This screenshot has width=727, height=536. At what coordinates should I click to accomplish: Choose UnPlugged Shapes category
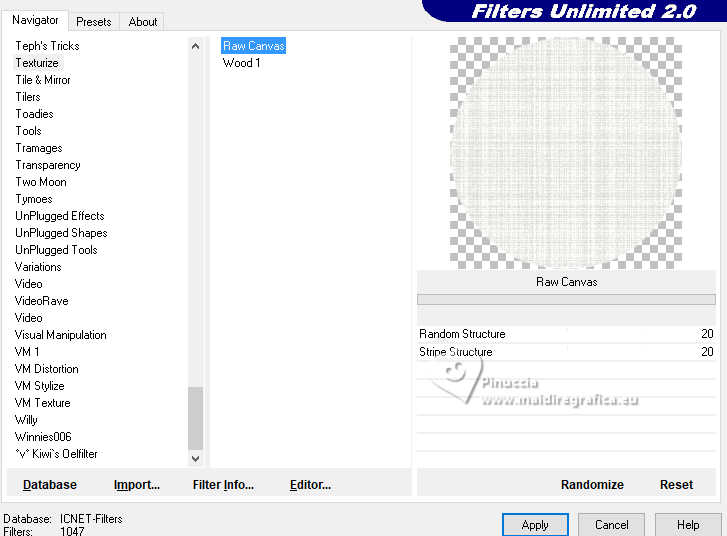(61, 233)
